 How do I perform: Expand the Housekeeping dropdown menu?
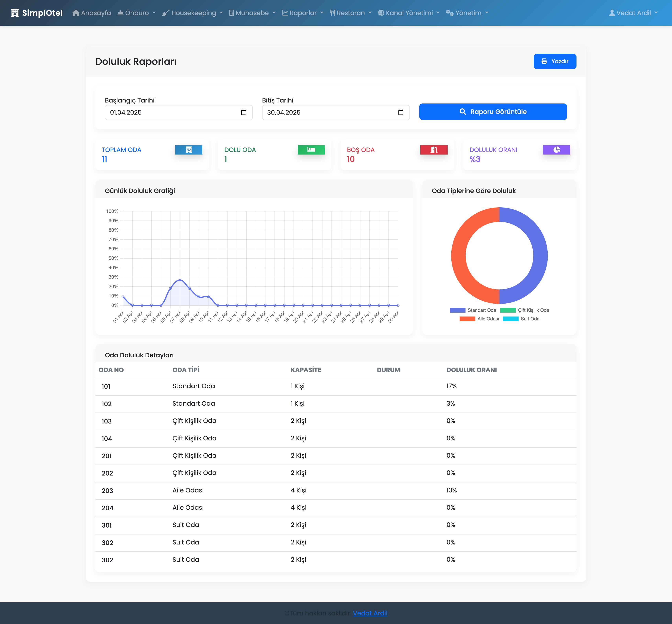pyautogui.click(x=193, y=13)
